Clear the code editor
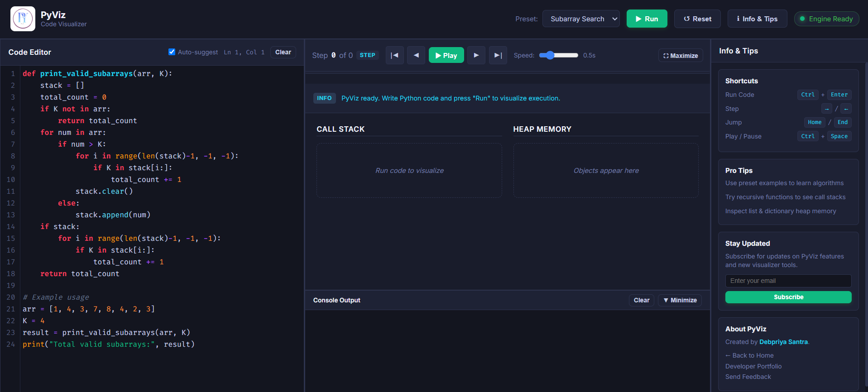Viewport: 868px width, 392px height. pos(283,52)
